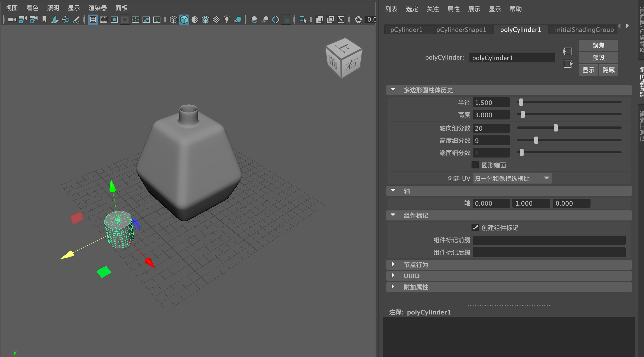Click the 聚焦 button
644x357 pixels.
598,45
